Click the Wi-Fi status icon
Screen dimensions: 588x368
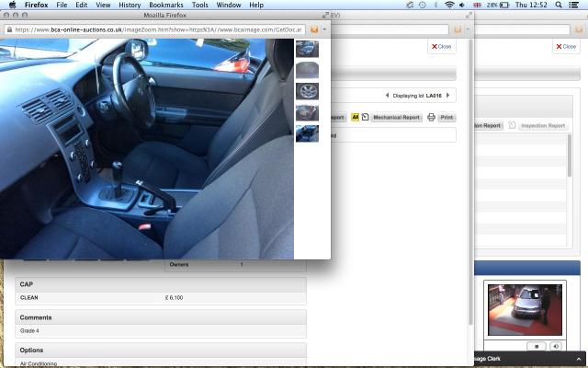point(449,5)
